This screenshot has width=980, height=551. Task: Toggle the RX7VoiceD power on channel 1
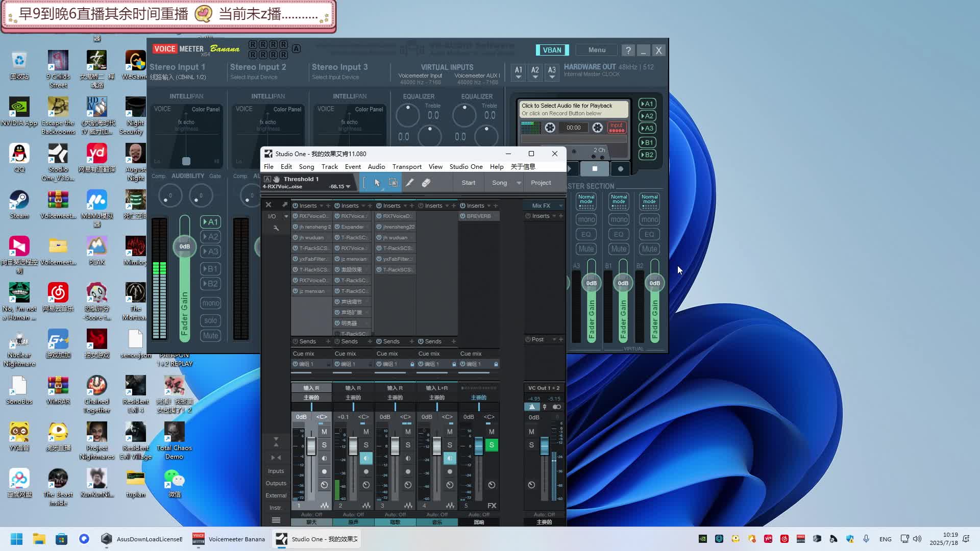point(295,216)
